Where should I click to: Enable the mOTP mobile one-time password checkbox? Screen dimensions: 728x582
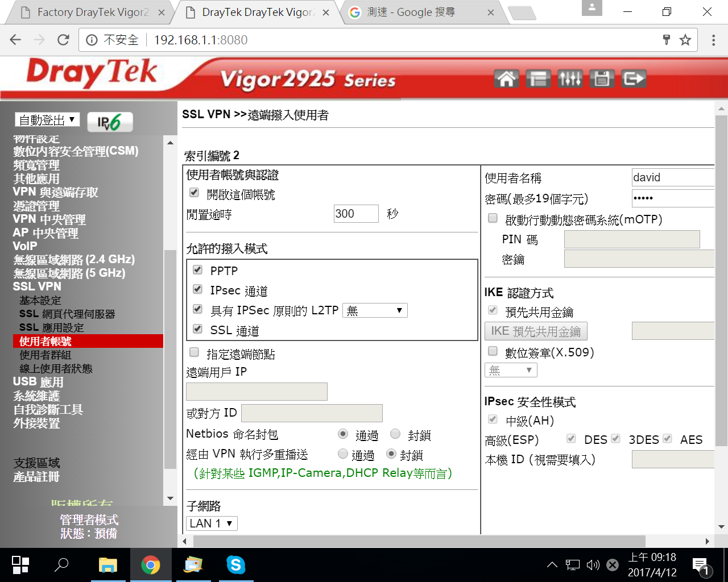(493, 219)
